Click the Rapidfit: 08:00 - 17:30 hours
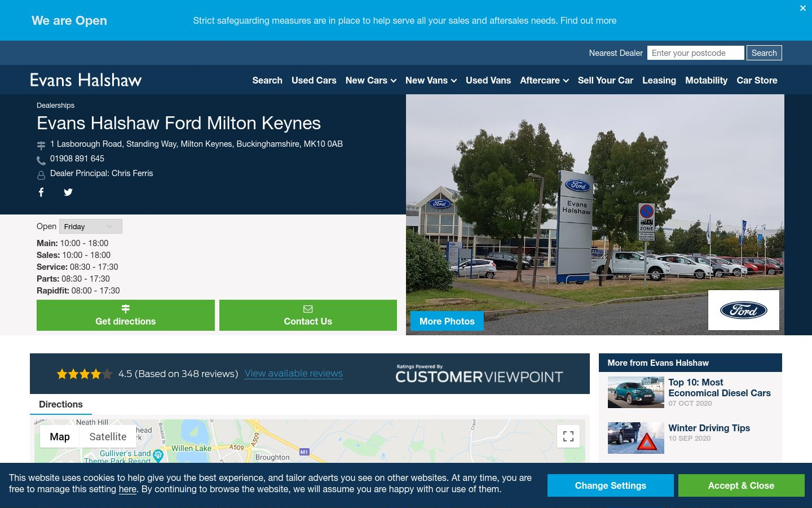 pyautogui.click(x=78, y=291)
